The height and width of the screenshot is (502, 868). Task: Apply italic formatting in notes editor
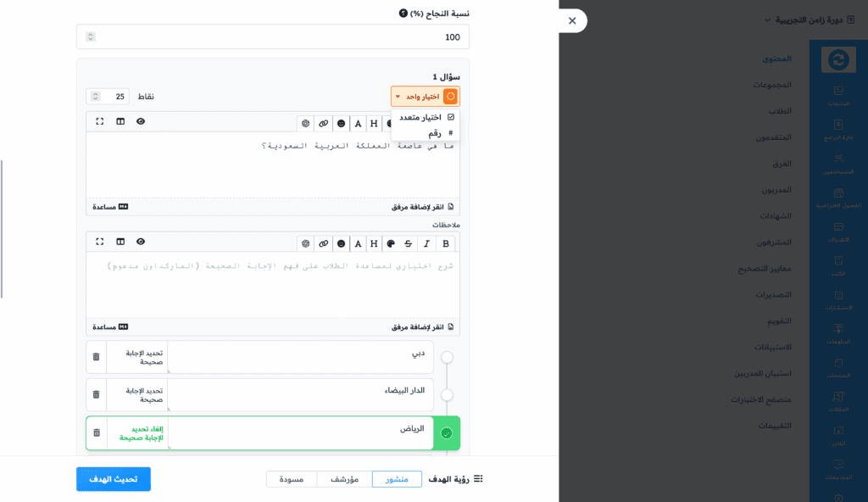[x=426, y=244]
